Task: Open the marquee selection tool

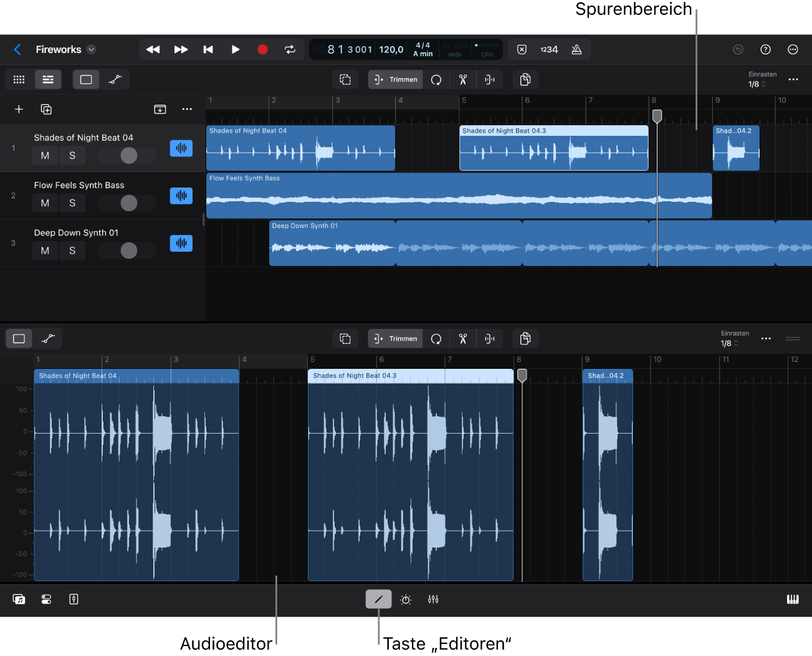Action: point(345,79)
